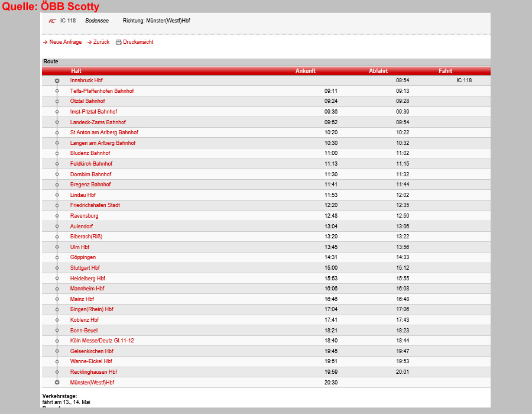The width and height of the screenshot is (532, 414).
Task: Click the Abfahrt column header
Action: tap(378, 71)
